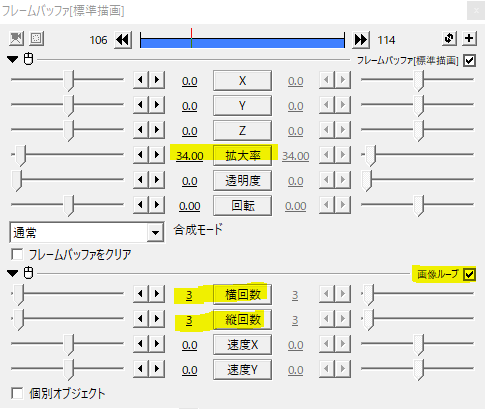Collapse the フレームバッファ section triangle
Screen dimensions: 485x409
tap(13, 60)
